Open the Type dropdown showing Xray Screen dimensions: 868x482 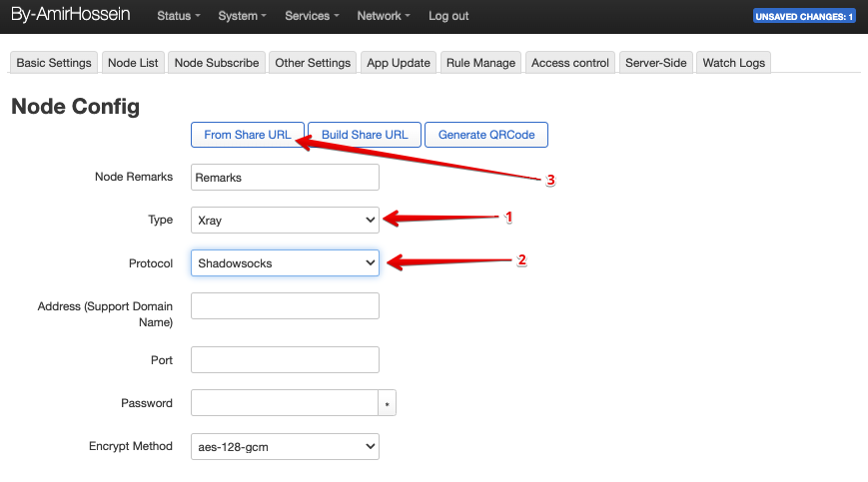coord(285,220)
